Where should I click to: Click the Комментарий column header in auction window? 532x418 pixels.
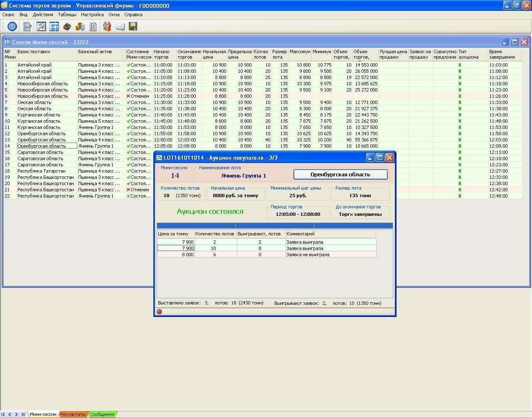(x=330, y=234)
